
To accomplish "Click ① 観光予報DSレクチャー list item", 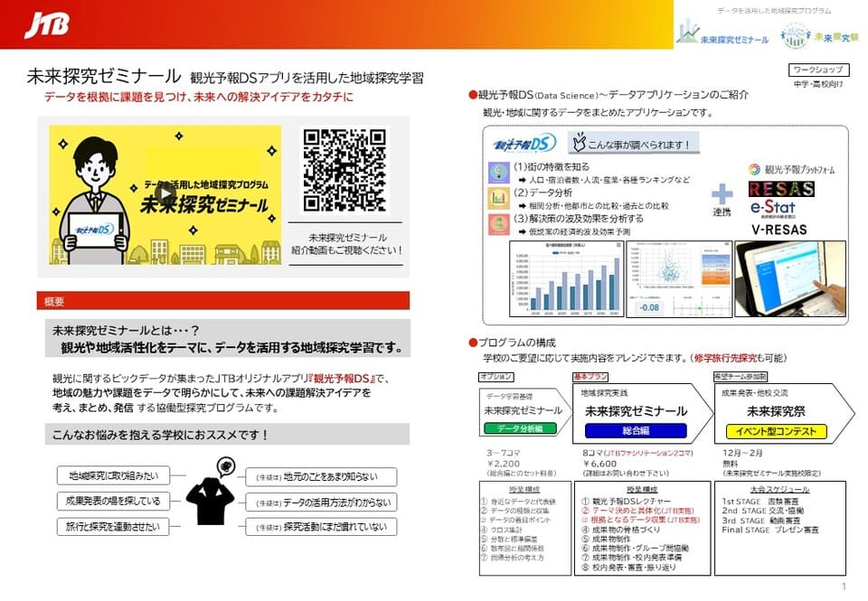I will (626, 501).
